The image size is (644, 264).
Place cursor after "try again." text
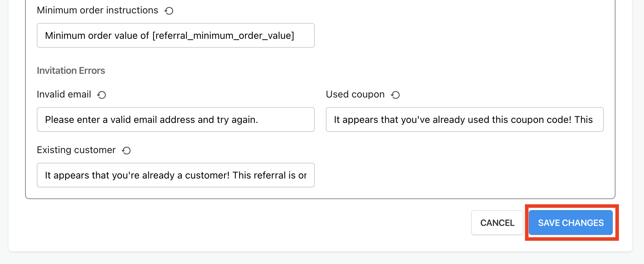[259, 120]
